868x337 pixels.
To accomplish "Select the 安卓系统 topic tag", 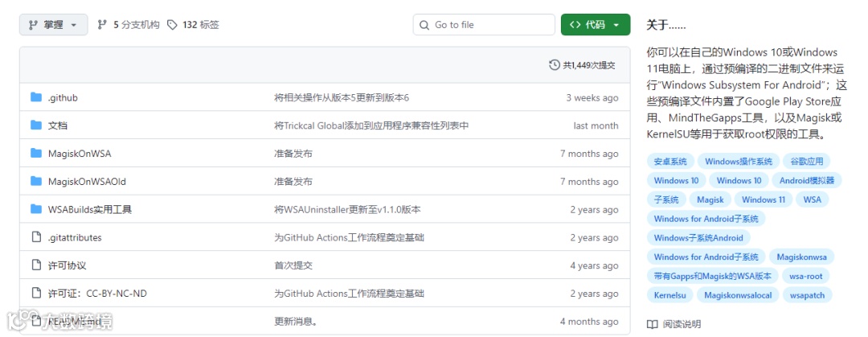I will 670,162.
